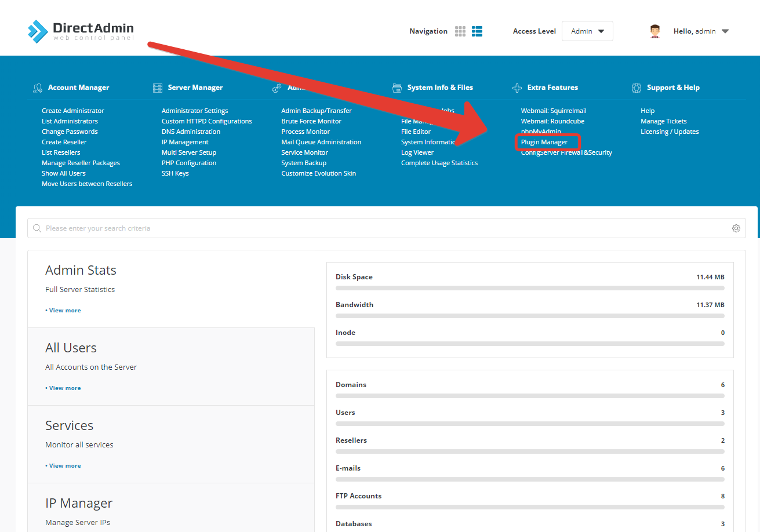This screenshot has height=532, width=760.
Task: Click the Account Manager section icon
Action: point(38,88)
